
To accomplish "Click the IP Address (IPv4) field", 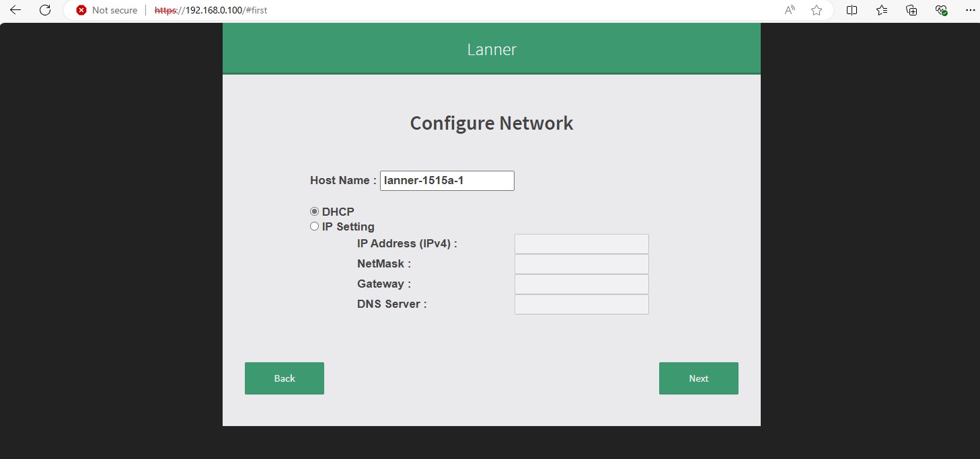I will point(582,244).
